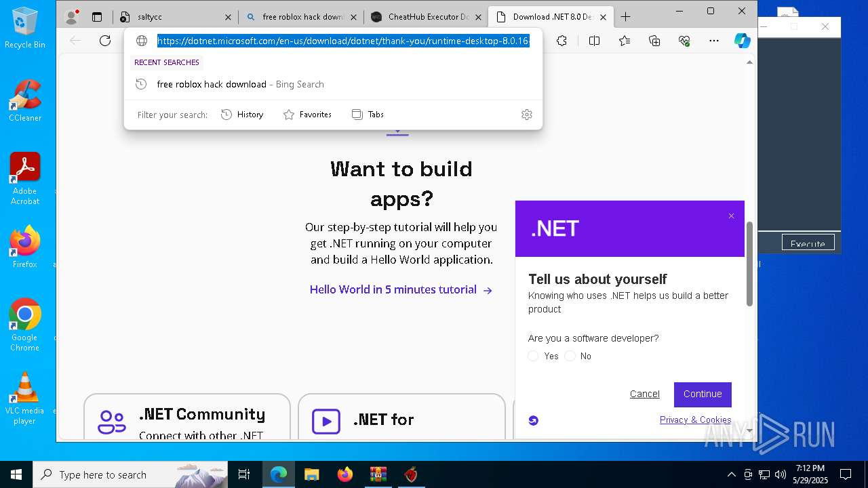
Task: Open Settings and more ellipsis menu
Action: (714, 41)
